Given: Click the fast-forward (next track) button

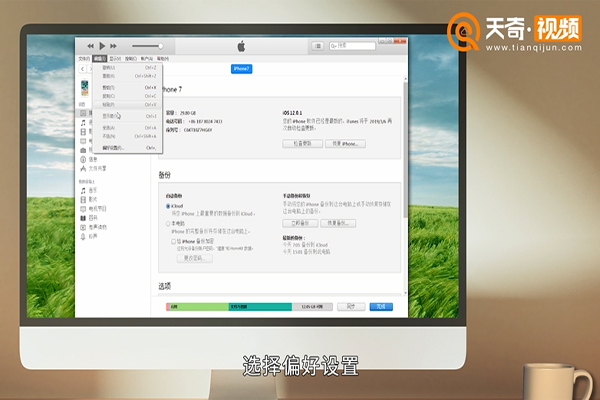Looking at the screenshot, I should point(114,46).
